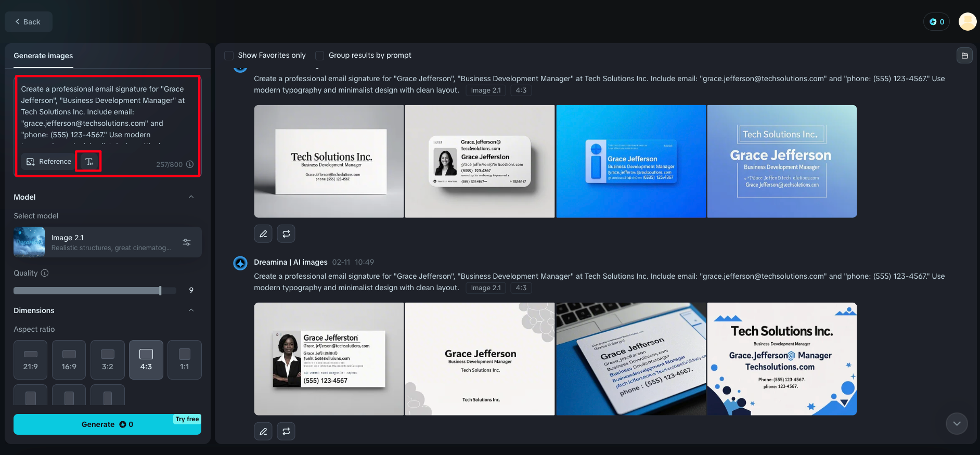Click the Try free badge
The height and width of the screenshot is (455, 980).
pos(187,419)
